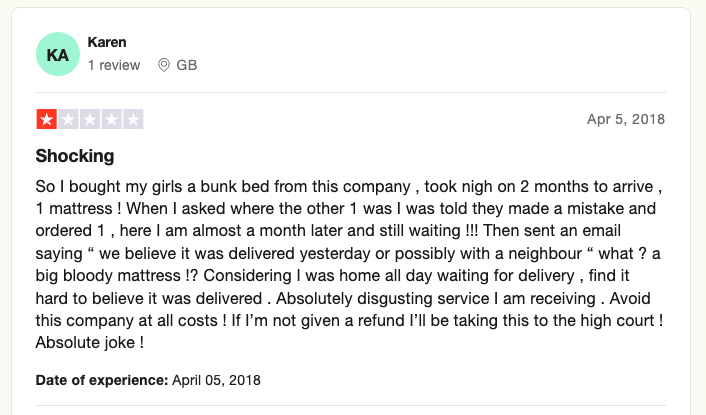Click the location pin icon

[x=164, y=65]
